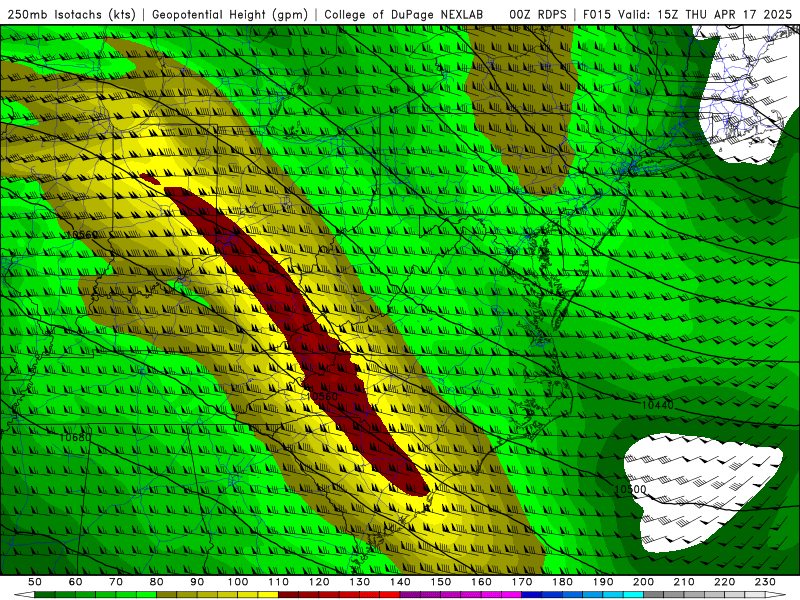Click the 10500 height contour label
Screen dimensions: 800x600
pyautogui.click(x=630, y=489)
